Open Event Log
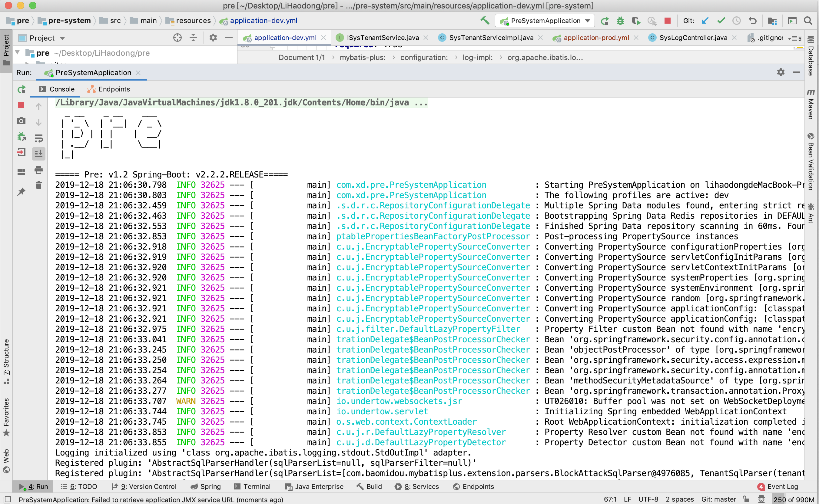Viewport: 819px width, 504px height. [x=778, y=486]
